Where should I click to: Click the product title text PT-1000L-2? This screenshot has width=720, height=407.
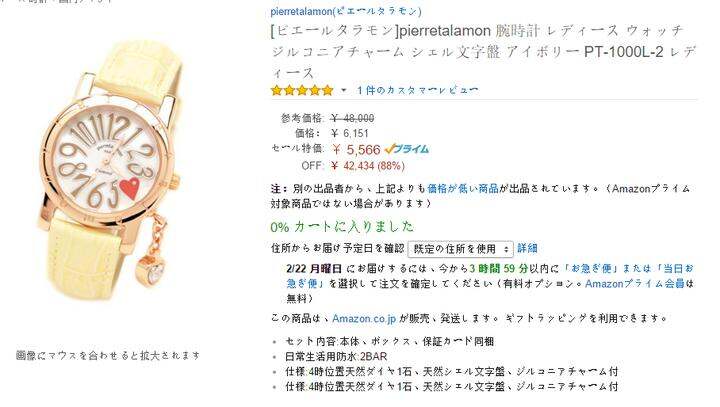pyautogui.click(x=624, y=52)
